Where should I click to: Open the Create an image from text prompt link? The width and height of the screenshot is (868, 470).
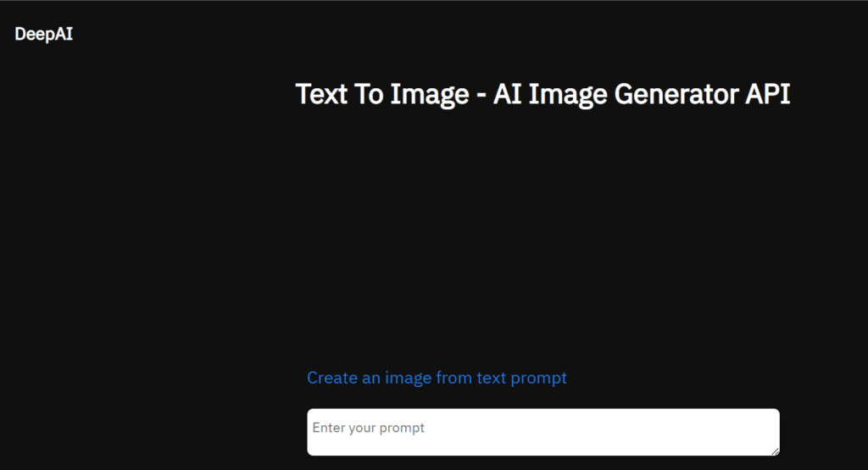click(x=437, y=379)
